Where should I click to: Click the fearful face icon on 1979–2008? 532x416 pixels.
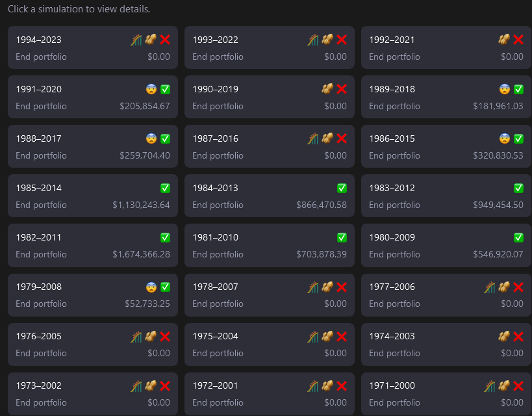click(151, 287)
